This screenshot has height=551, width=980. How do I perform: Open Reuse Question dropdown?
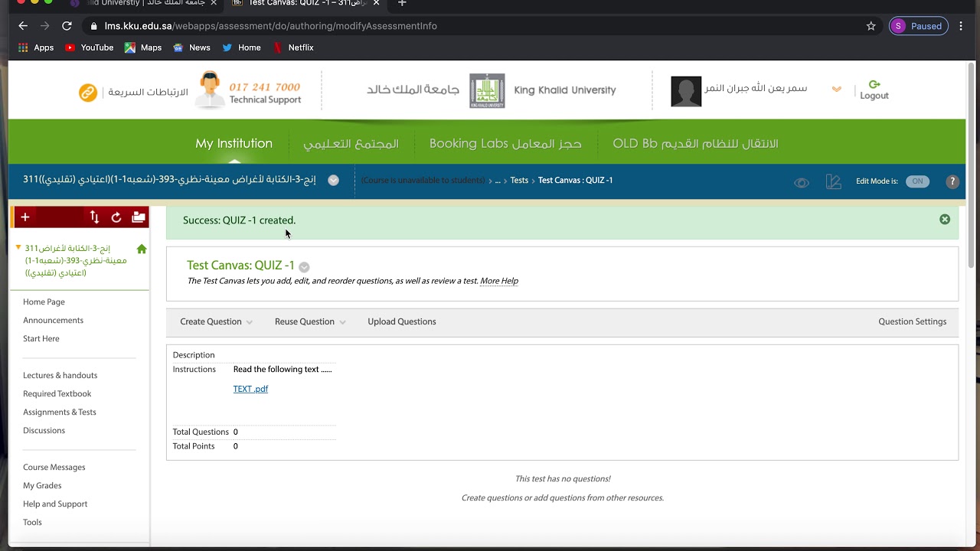point(310,321)
